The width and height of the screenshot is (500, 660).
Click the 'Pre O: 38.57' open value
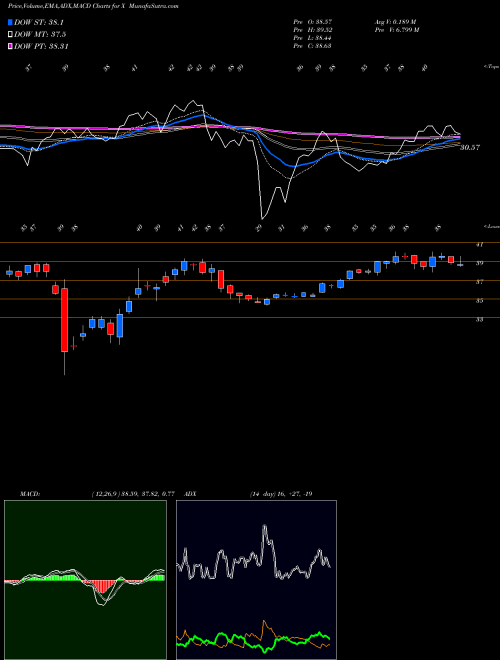coord(313,21)
